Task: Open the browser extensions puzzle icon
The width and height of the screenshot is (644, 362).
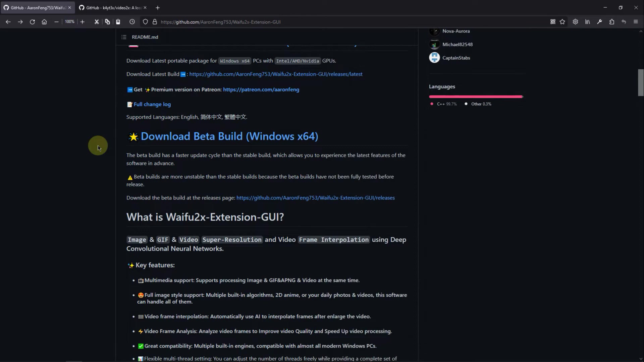Action: [x=612, y=22]
